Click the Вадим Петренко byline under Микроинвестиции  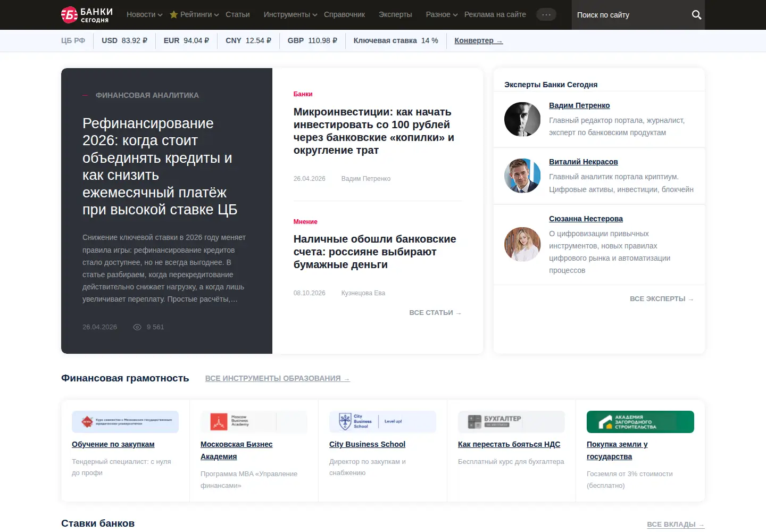pos(366,179)
